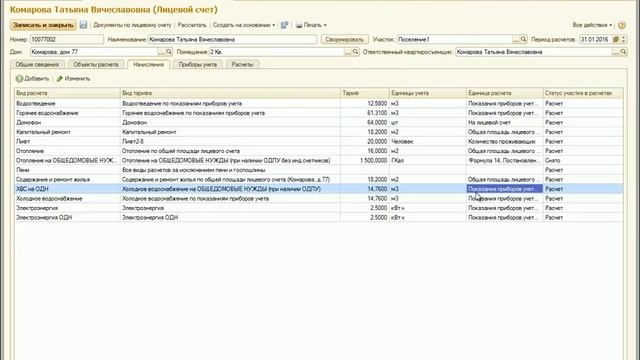Screen dimensions: 640x360
Task: Click the Номер input field
Action: [x=67, y=40]
